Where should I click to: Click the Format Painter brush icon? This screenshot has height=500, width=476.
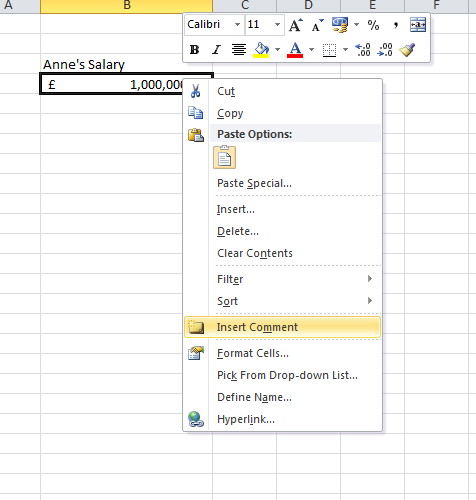point(407,50)
